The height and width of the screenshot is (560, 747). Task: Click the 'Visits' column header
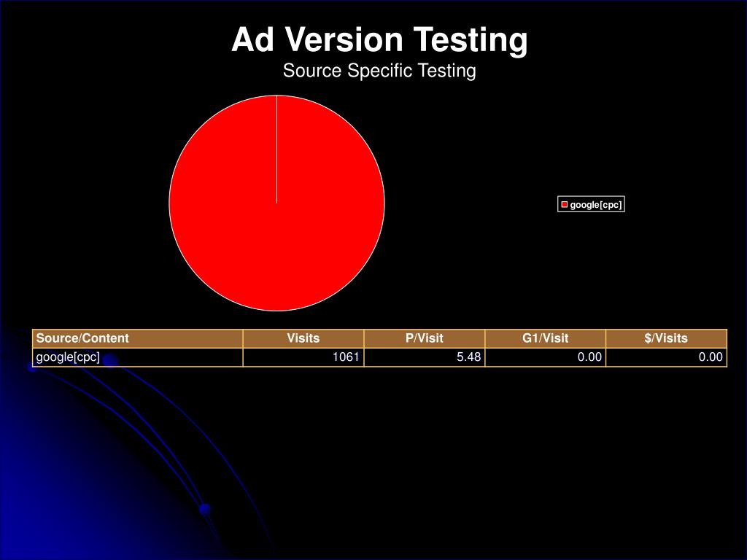tap(303, 338)
